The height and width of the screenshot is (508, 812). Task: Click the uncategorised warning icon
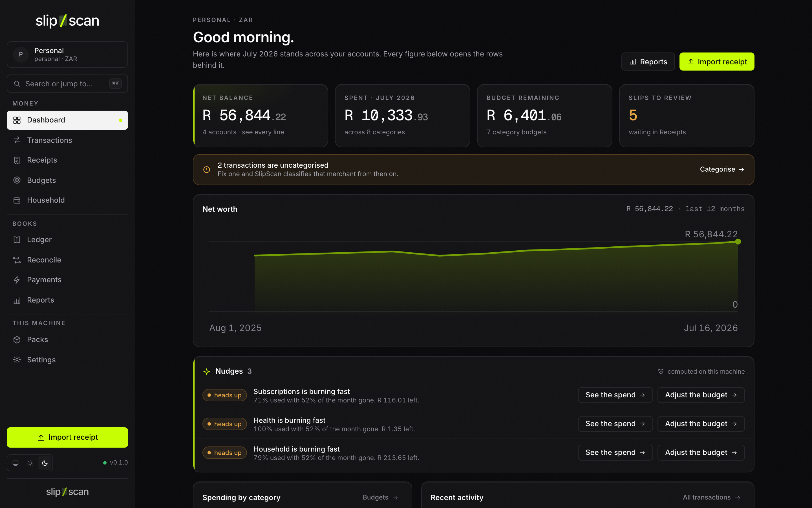pyautogui.click(x=207, y=170)
